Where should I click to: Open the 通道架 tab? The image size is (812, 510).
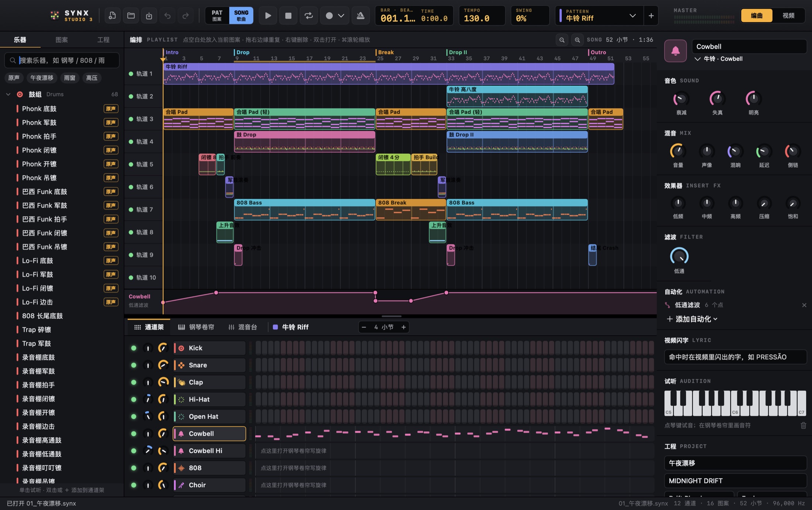149,327
